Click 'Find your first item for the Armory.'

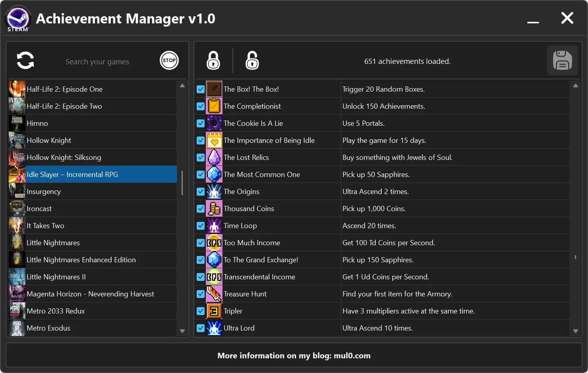tap(397, 294)
